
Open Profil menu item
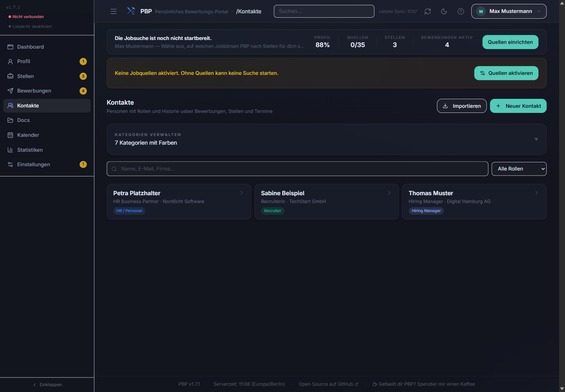[x=47, y=62]
